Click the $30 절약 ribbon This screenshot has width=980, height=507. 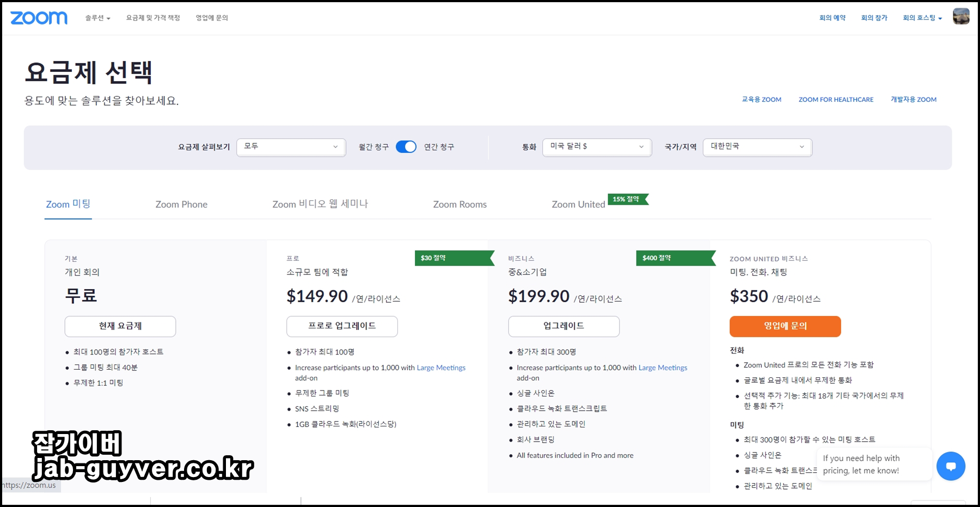pyautogui.click(x=454, y=258)
